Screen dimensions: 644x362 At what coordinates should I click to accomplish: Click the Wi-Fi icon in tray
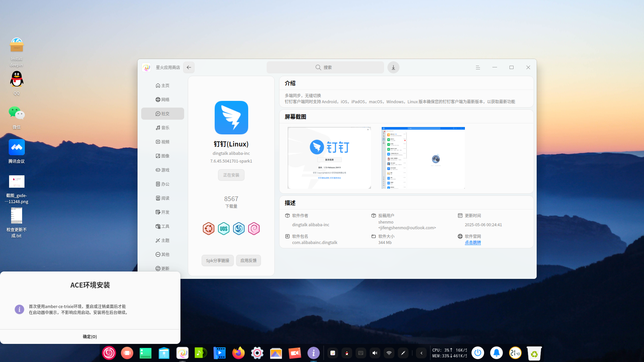(389, 353)
